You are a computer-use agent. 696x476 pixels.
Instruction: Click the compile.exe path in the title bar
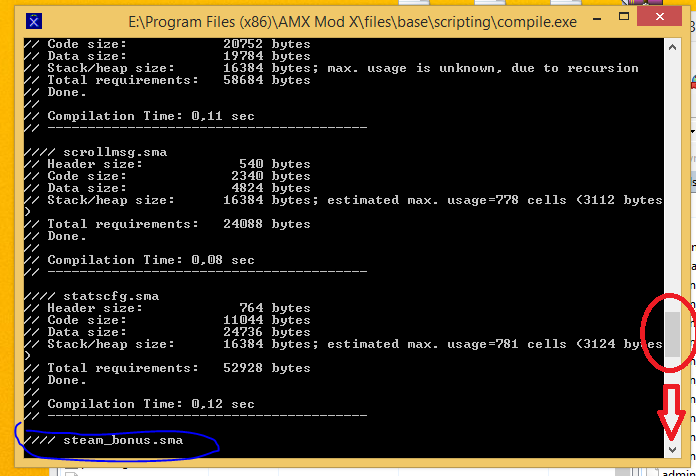pos(352,21)
